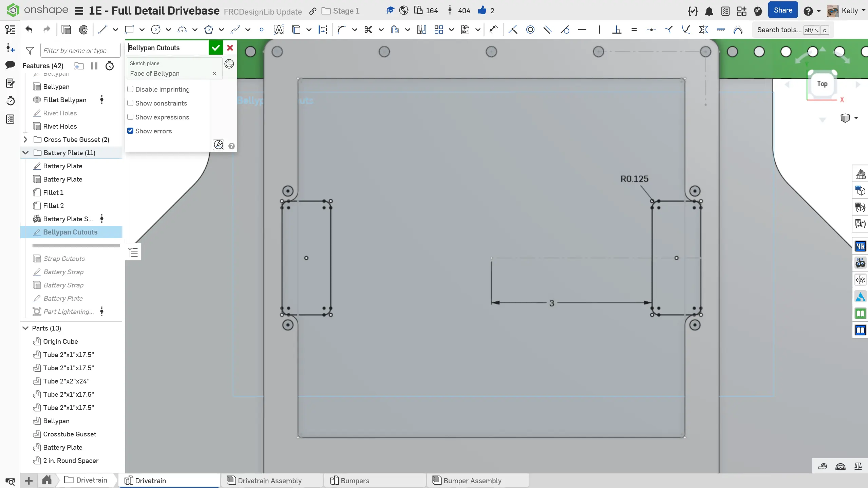Select the Trim scissors tool
Image resolution: width=868 pixels, height=488 pixels.
click(x=368, y=30)
